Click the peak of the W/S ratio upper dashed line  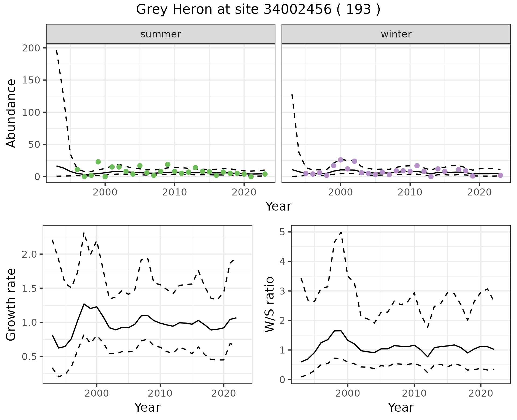point(341,232)
